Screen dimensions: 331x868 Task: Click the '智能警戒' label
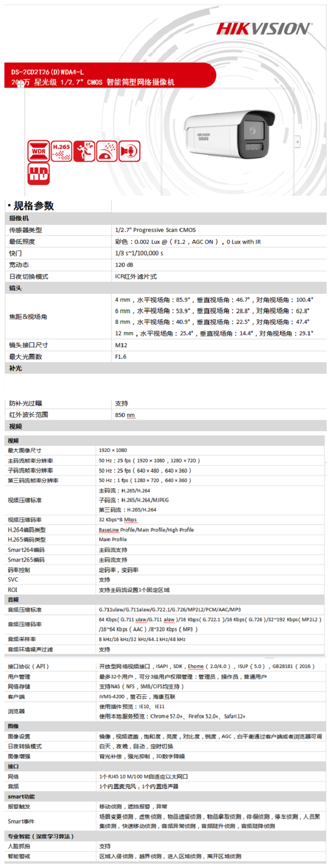pyautogui.click(x=19, y=856)
